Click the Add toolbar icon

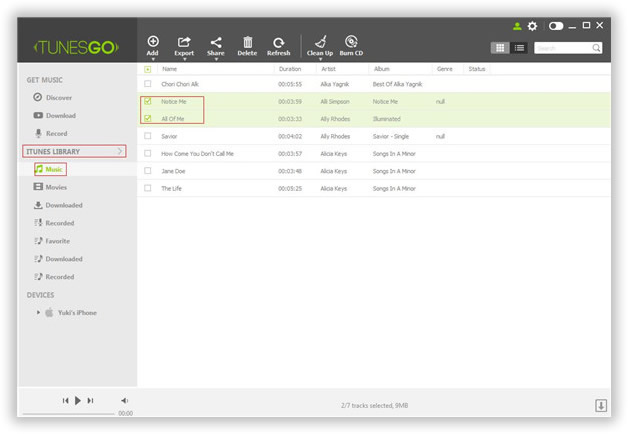(x=153, y=41)
